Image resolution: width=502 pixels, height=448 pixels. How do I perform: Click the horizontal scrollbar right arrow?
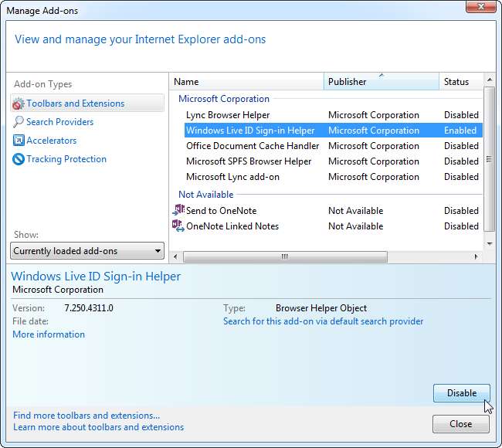pos(477,256)
